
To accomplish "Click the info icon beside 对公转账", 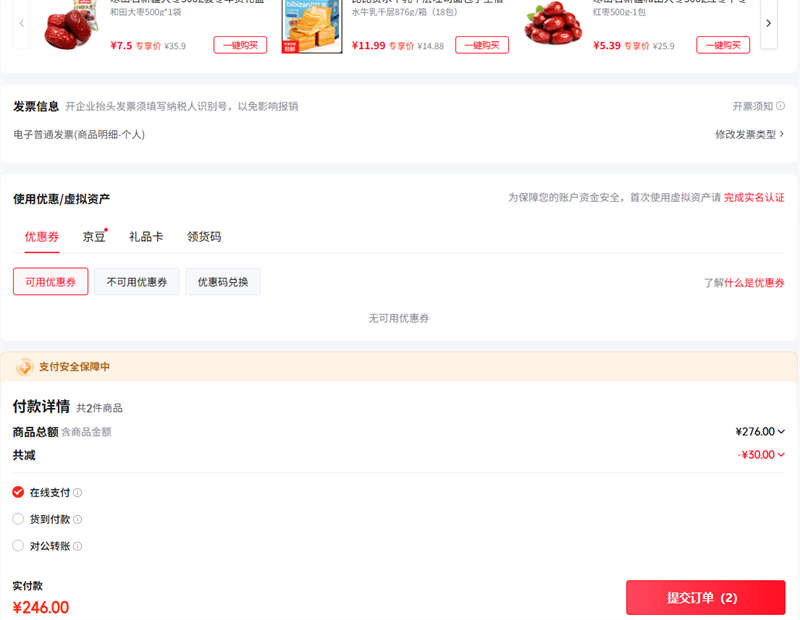I will 78,547.
